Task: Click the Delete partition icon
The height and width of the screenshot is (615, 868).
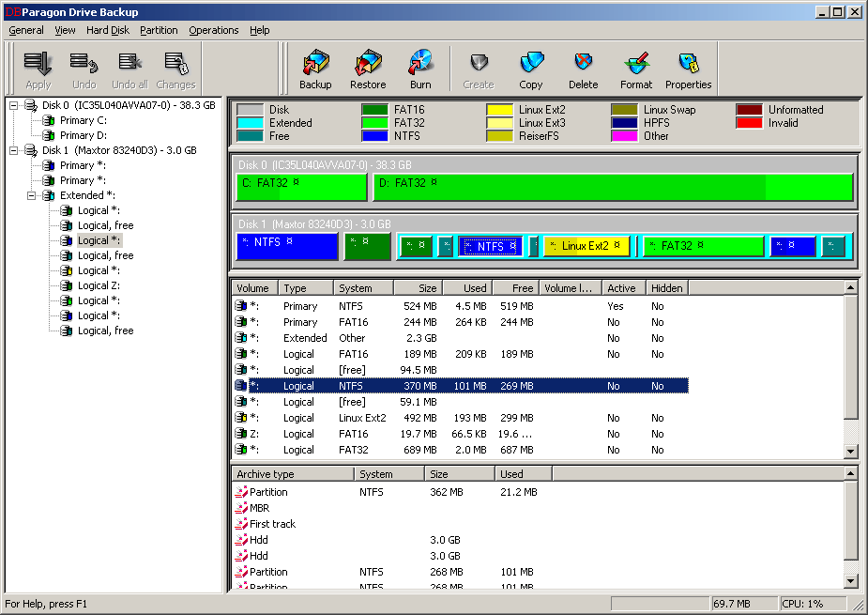Action: 583,69
